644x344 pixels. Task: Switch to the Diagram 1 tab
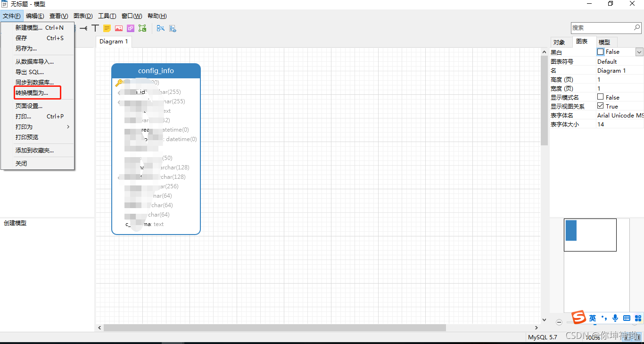click(x=114, y=42)
